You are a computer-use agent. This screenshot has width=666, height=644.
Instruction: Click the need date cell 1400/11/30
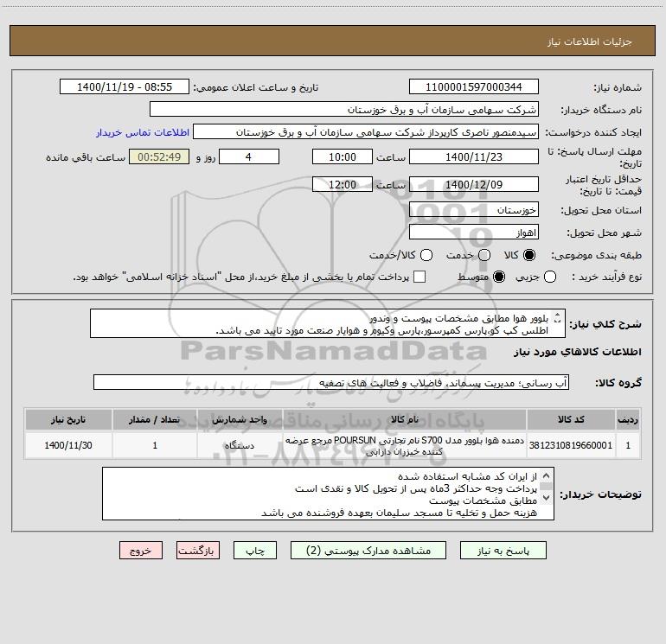point(68,445)
